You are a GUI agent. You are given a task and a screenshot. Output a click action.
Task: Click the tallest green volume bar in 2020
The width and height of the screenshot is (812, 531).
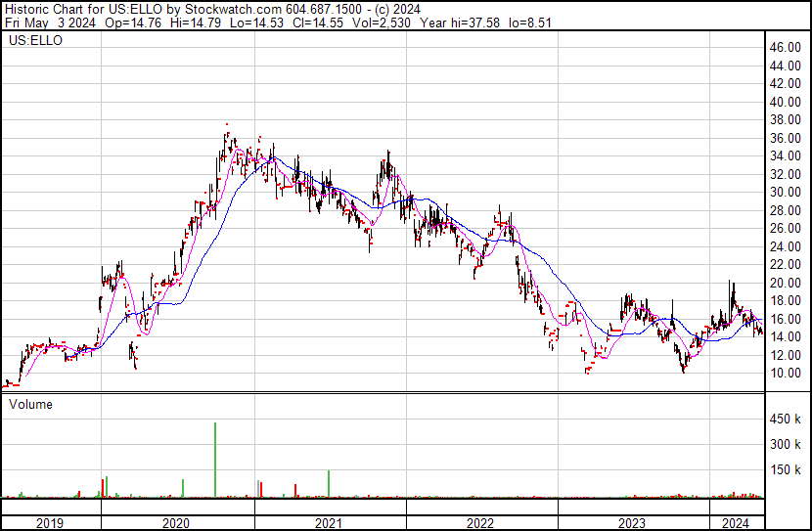pyautogui.click(x=215, y=460)
